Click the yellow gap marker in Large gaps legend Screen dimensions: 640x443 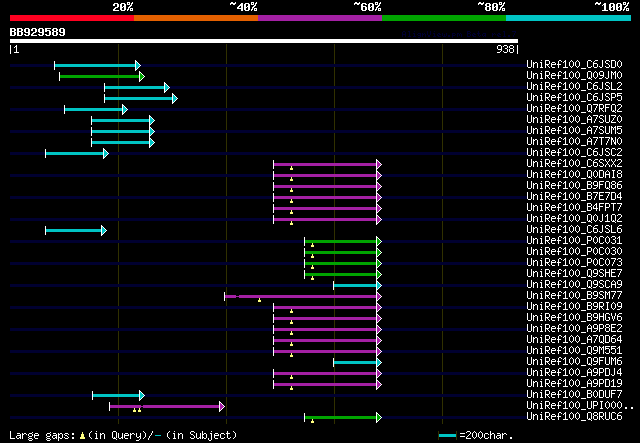tap(82, 436)
